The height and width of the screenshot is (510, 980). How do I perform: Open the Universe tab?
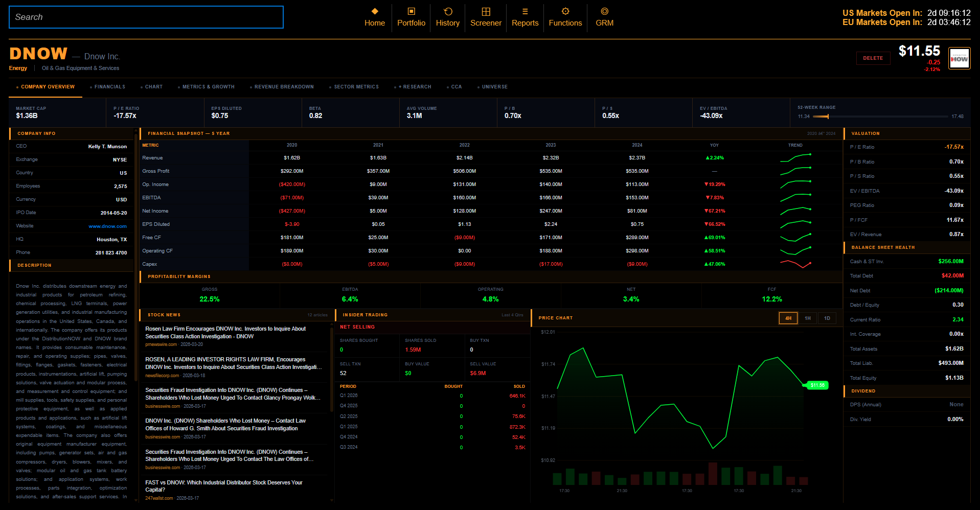(492, 87)
